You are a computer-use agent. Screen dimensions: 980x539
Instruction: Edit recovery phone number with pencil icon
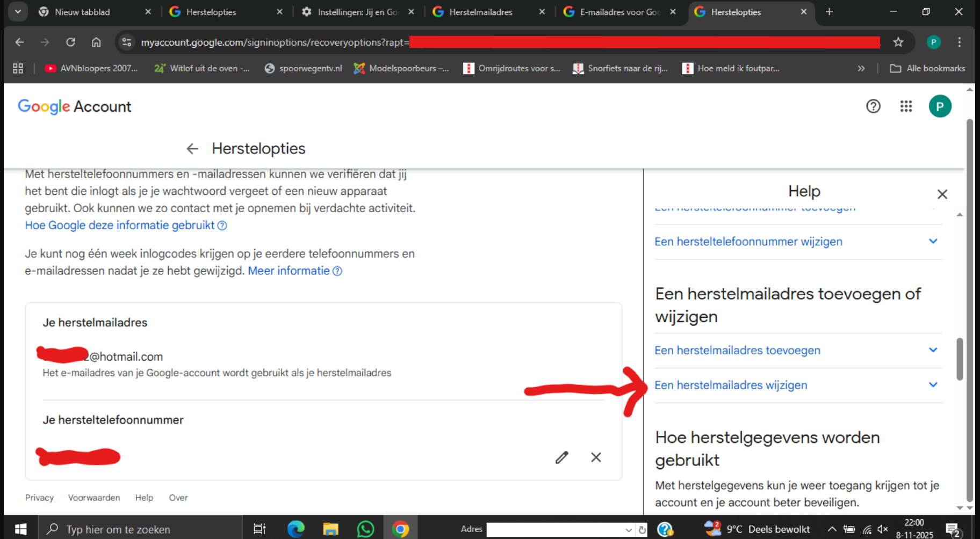(x=562, y=457)
